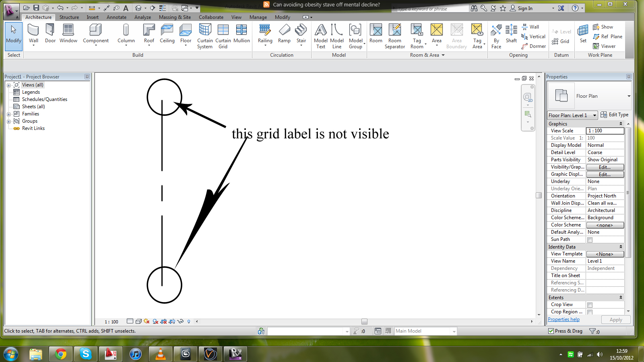Open the Massing & Site tab
This screenshot has width=644, height=362.
pyautogui.click(x=175, y=17)
